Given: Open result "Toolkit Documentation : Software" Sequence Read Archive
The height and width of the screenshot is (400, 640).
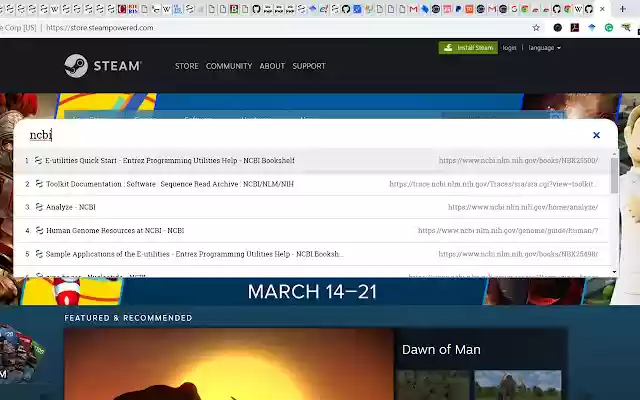Looking at the screenshot, I should point(311,184).
